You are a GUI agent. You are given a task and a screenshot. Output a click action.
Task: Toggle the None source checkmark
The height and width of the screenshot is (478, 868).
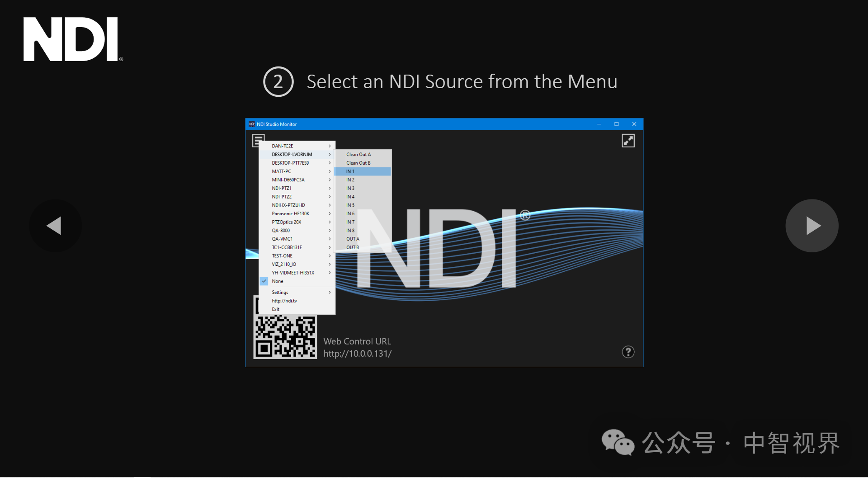264,281
